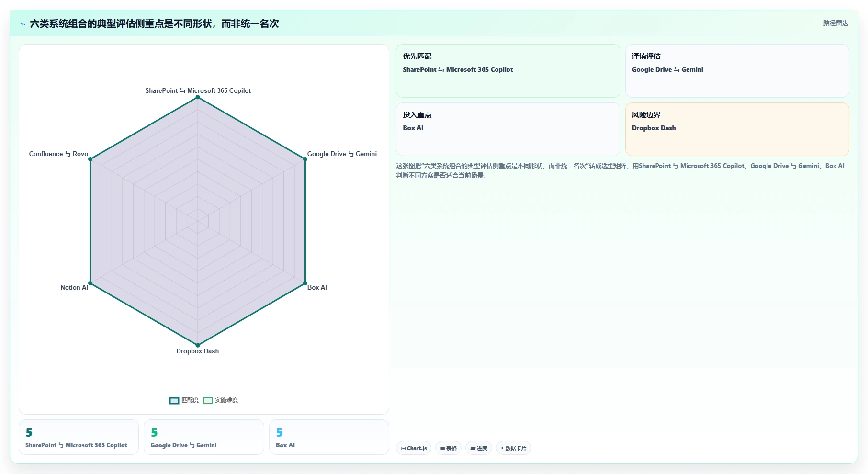868x474 pixels.
Task: Select the SharePoint 与 Microsoft 365 Copilot score card
Action: [x=79, y=437]
